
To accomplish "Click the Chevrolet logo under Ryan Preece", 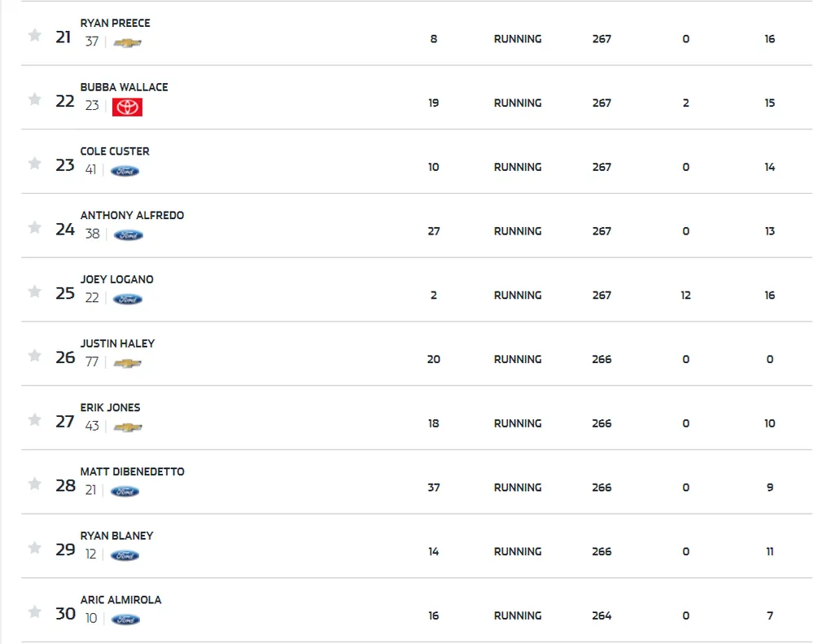I will 127,42.
